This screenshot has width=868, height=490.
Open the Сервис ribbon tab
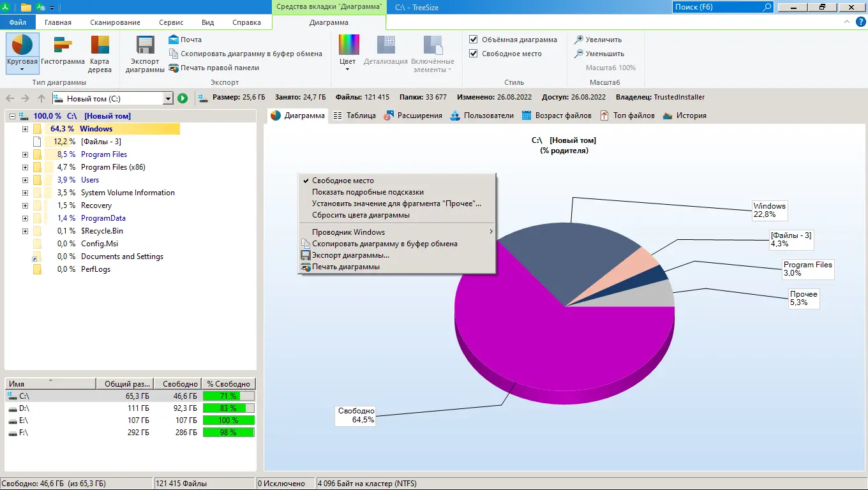[171, 22]
